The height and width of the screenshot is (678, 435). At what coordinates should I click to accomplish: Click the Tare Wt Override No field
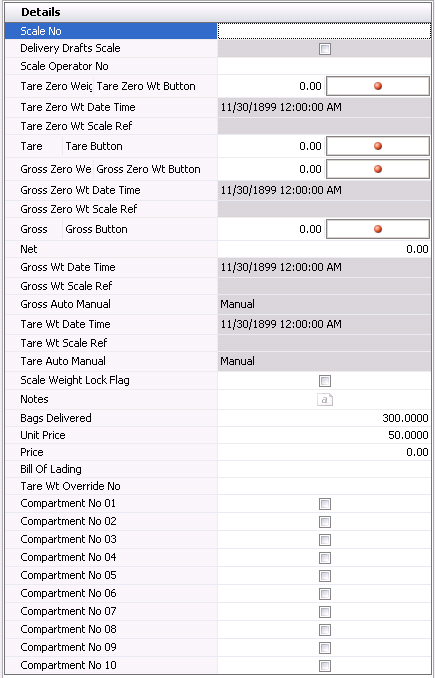click(324, 486)
